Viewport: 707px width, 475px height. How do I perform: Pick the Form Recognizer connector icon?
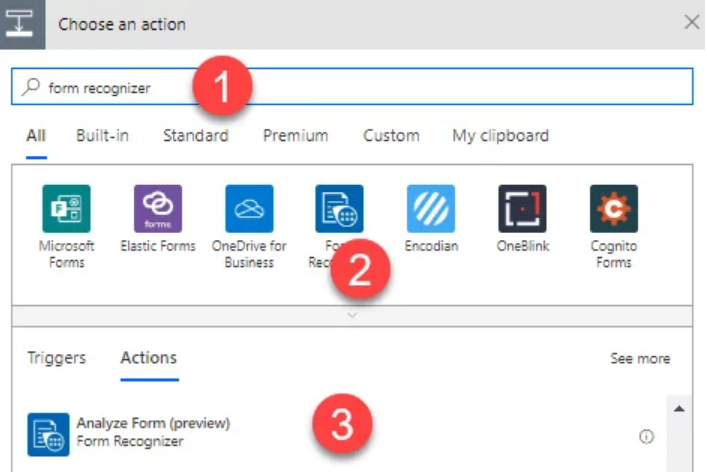tap(340, 208)
